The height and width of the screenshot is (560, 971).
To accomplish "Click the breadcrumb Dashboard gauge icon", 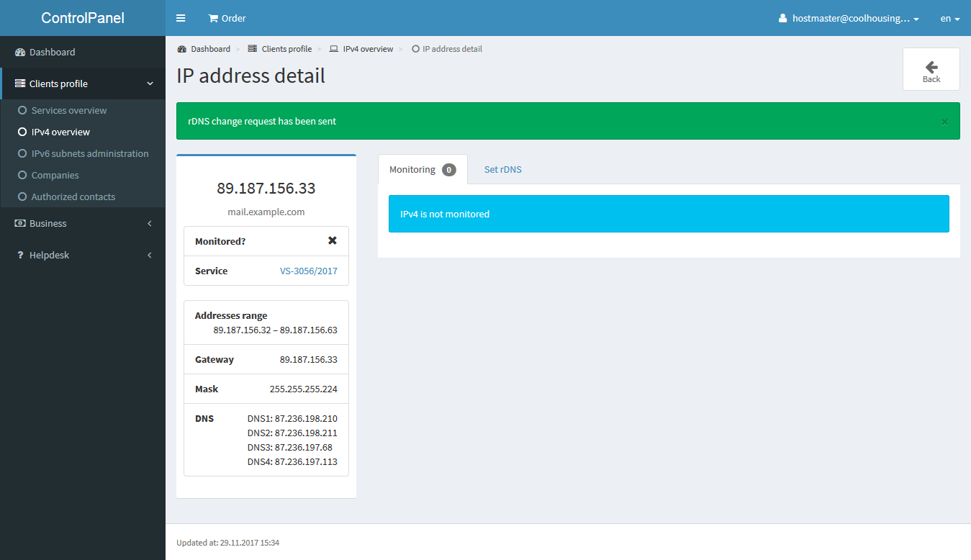I will click(x=181, y=49).
